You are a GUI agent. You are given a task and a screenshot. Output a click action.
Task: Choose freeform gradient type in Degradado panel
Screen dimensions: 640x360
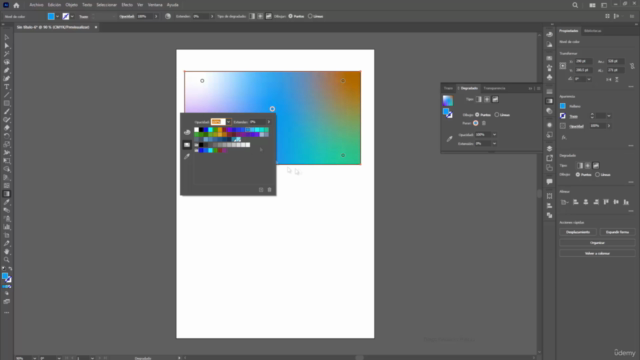point(495,99)
